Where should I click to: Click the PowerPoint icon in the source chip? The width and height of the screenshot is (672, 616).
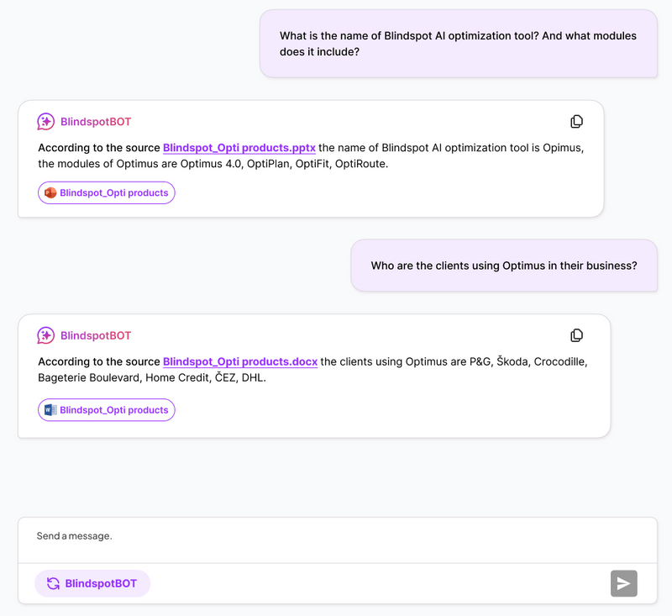click(50, 192)
